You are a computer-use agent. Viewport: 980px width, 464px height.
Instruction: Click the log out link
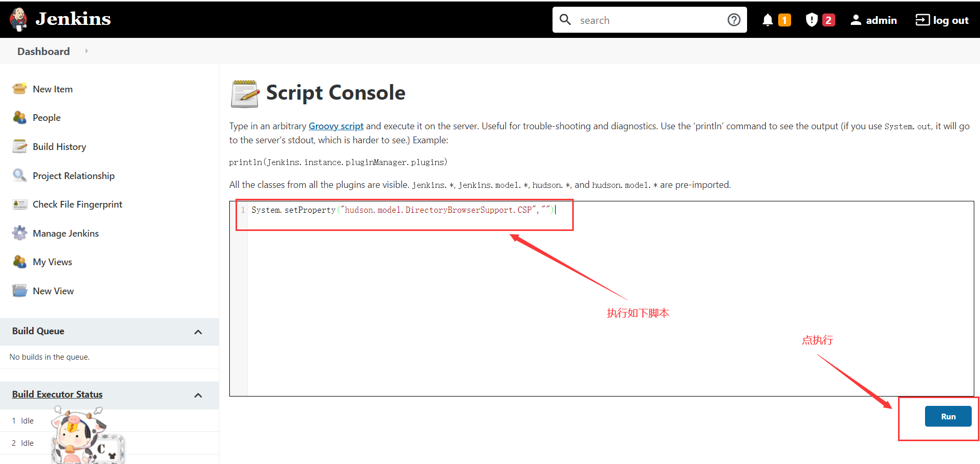(x=942, y=20)
